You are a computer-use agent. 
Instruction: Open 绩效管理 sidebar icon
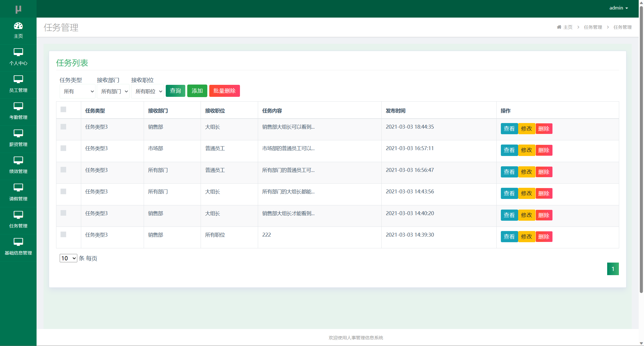[18, 160]
